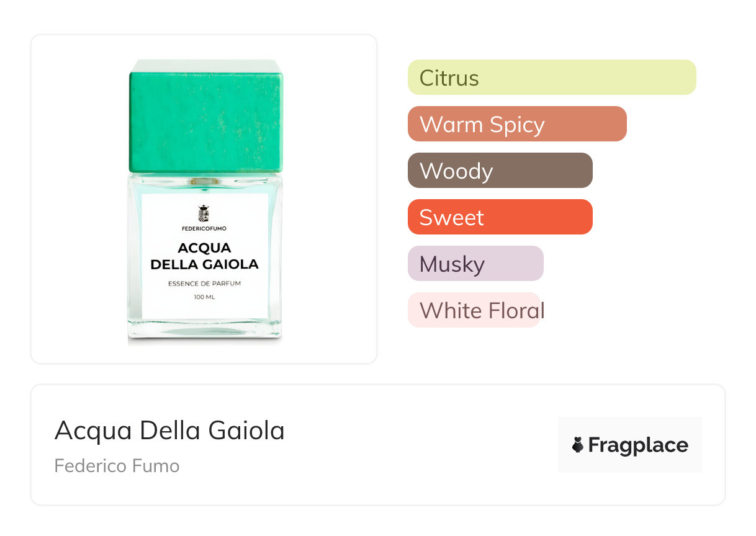Screen dimensions: 756x536
Task: Click the Woody accord bar
Action: pos(500,171)
